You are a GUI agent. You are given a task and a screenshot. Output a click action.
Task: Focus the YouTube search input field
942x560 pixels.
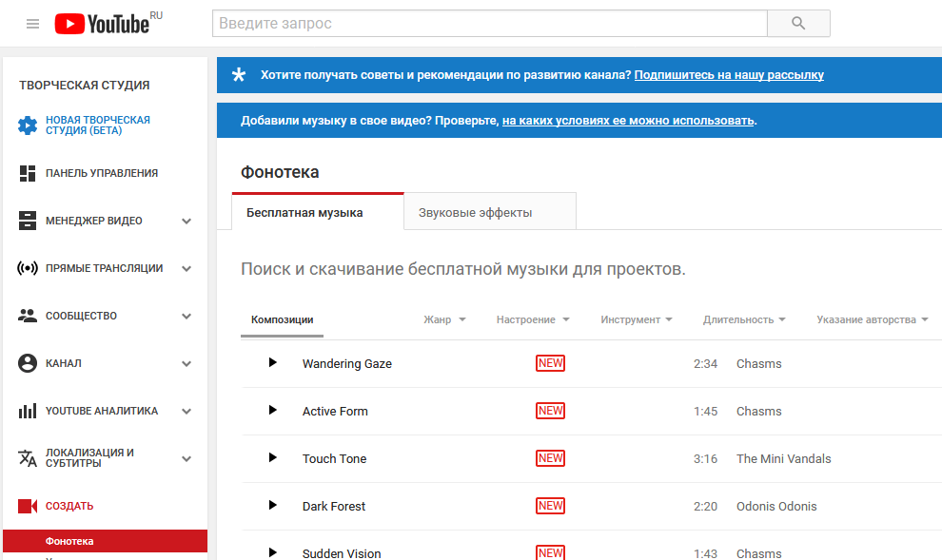pos(489,24)
